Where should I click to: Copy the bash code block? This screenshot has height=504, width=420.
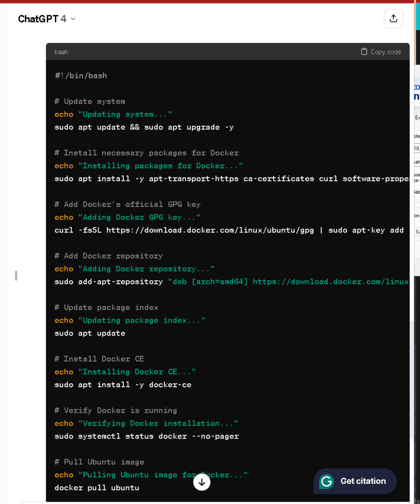coord(381,52)
